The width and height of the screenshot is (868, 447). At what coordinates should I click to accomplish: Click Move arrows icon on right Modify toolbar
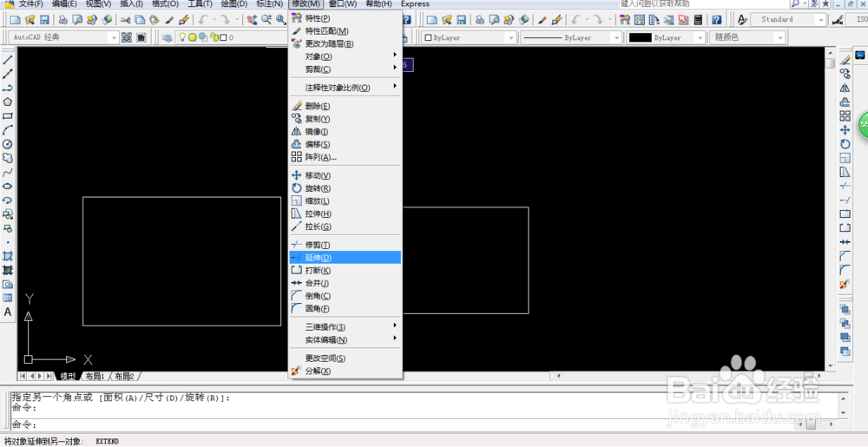click(x=845, y=130)
